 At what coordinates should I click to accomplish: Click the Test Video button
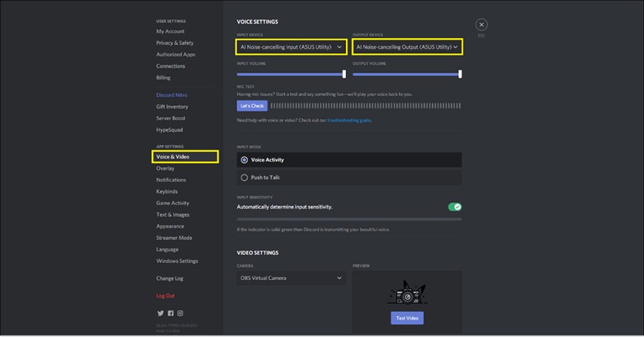407,318
